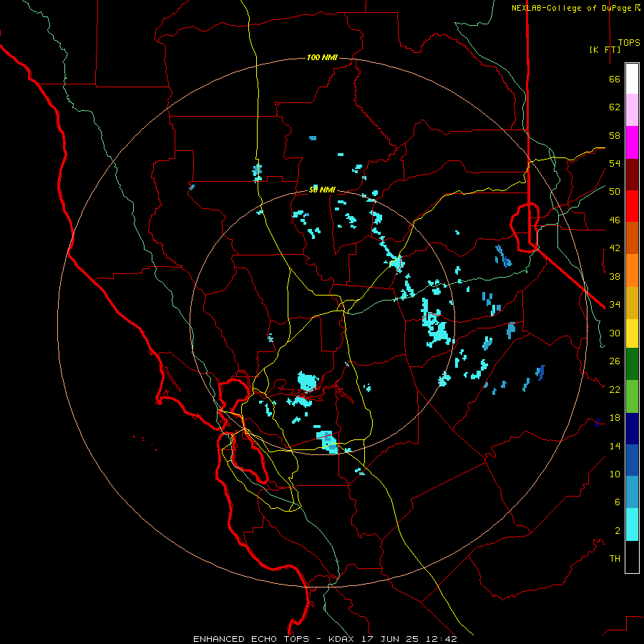Click the legend value 14

coord(615,446)
